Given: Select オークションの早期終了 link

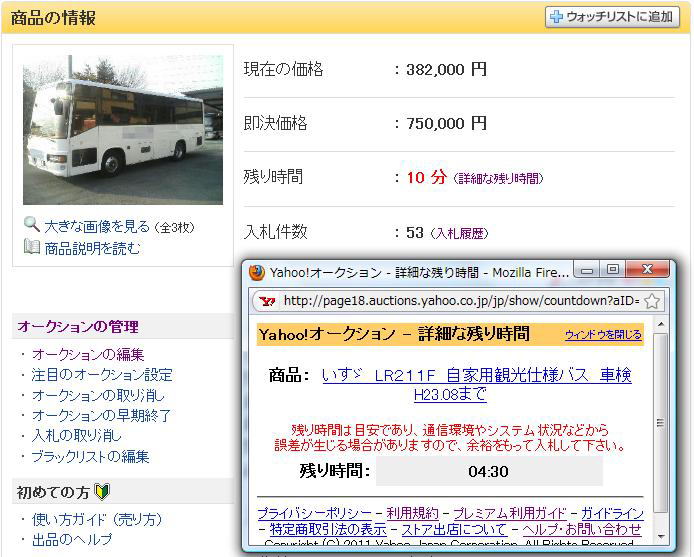Looking at the screenshot, I should (x=101, y=415).
